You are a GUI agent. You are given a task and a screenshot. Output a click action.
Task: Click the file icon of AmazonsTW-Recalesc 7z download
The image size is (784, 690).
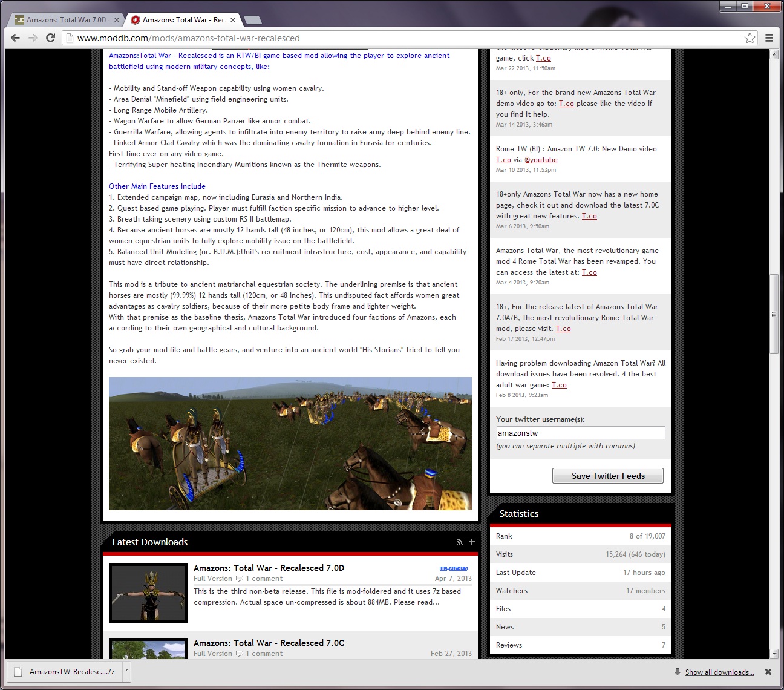coord(18,672)
